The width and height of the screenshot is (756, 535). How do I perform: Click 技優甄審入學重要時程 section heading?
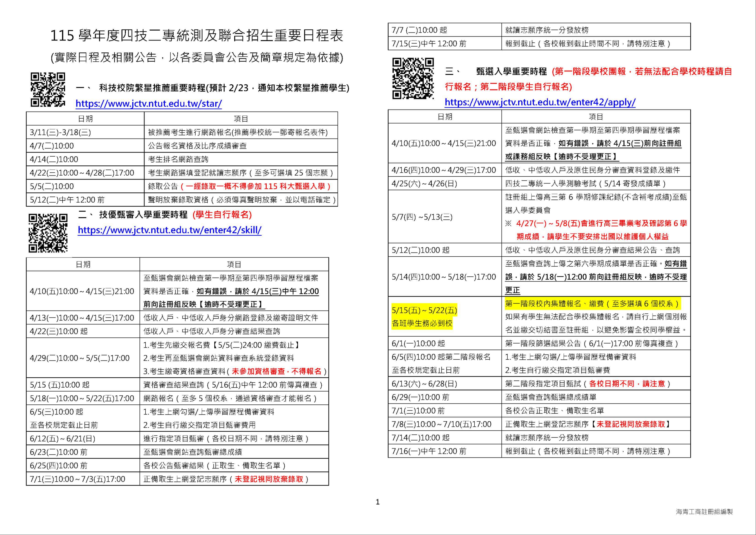pos(143,215)
